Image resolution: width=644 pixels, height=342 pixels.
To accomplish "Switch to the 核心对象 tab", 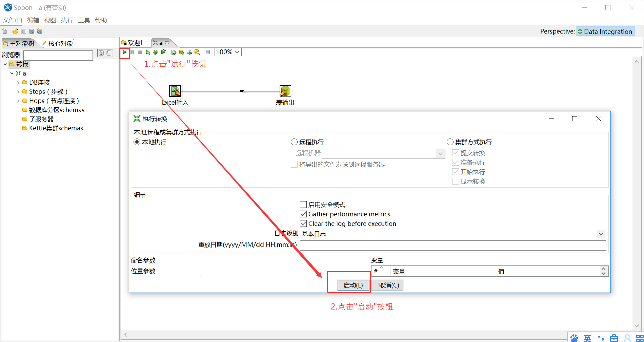I will point(58,43).
